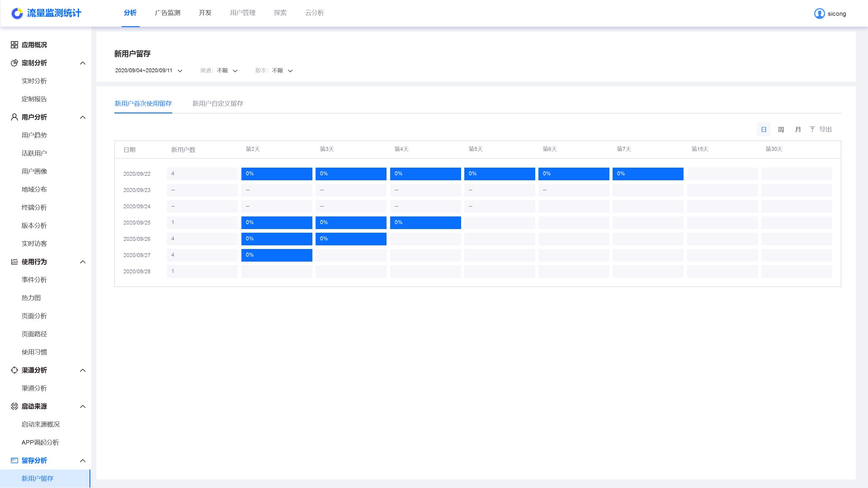
Task: Open 版本分析 in sidebar
Action: pyautogui.click(x=34, y=225)
